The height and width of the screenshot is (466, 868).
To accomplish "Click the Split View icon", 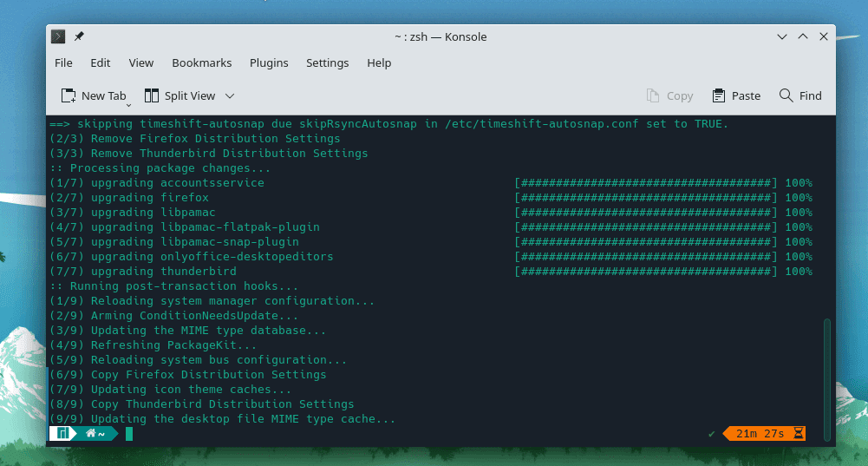I will [151, 95].
